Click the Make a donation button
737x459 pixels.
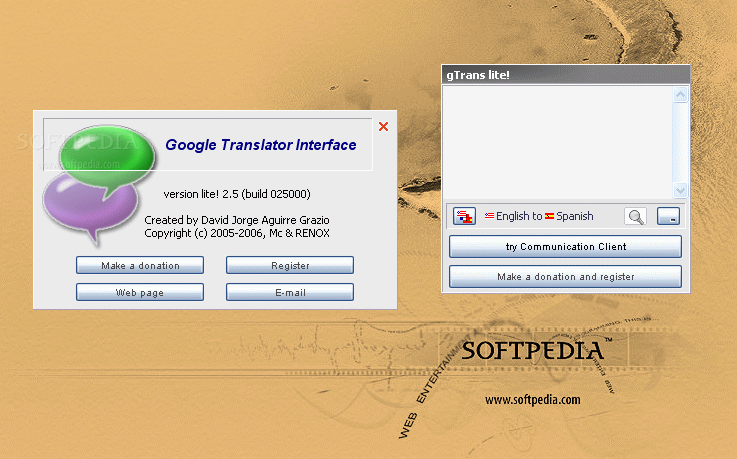pos(140,265)
